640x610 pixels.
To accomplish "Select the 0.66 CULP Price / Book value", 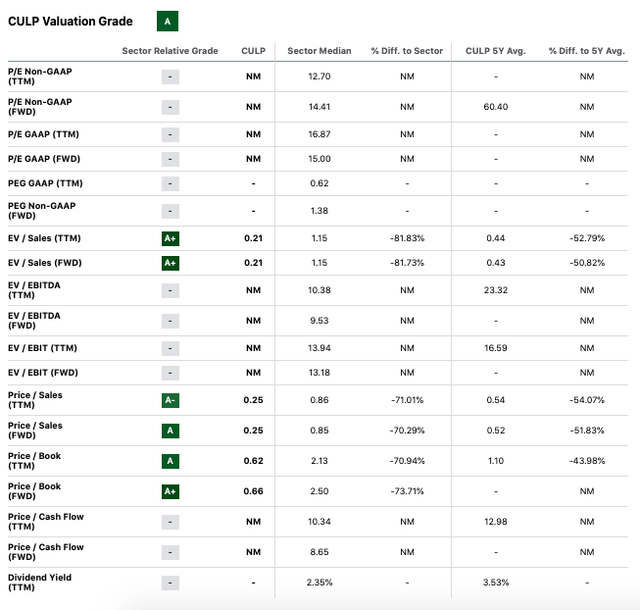I will 253,491.
